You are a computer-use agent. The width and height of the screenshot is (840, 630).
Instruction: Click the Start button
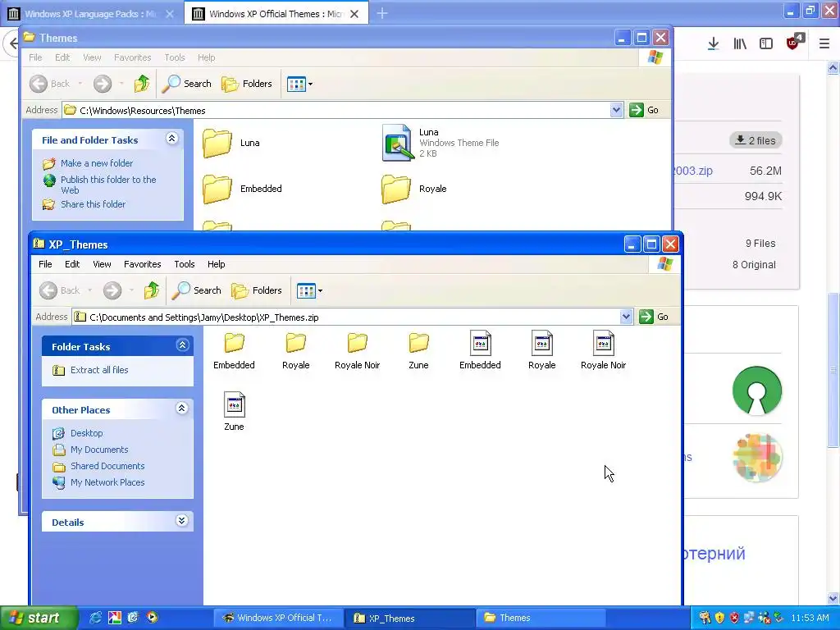pyautogui.click(x=39, y=618)
